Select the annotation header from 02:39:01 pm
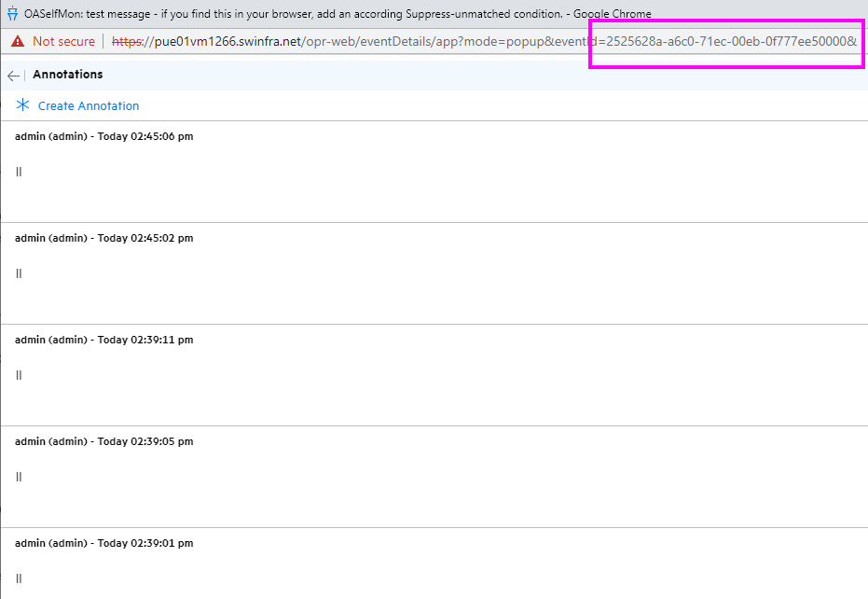Viewport: 868px width, 599px height. (104, 543)
